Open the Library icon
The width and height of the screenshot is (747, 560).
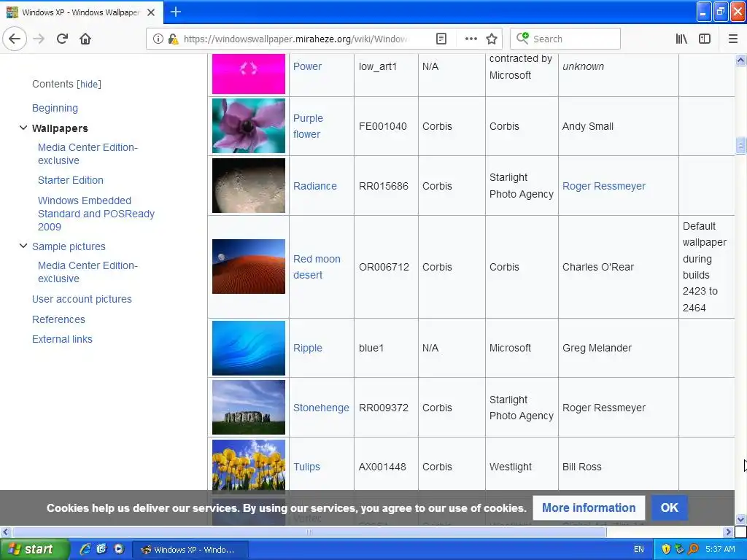(x=681, y=39)
